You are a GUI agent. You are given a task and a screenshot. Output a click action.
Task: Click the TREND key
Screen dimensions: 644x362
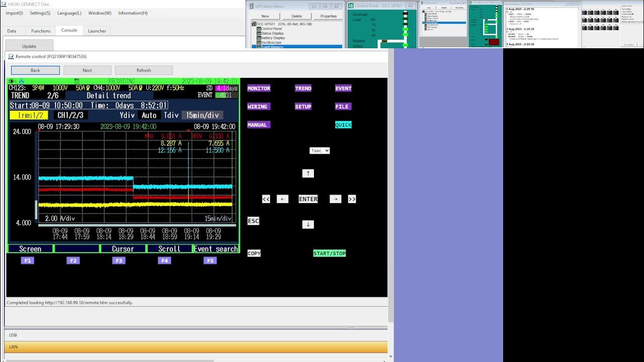303,88
